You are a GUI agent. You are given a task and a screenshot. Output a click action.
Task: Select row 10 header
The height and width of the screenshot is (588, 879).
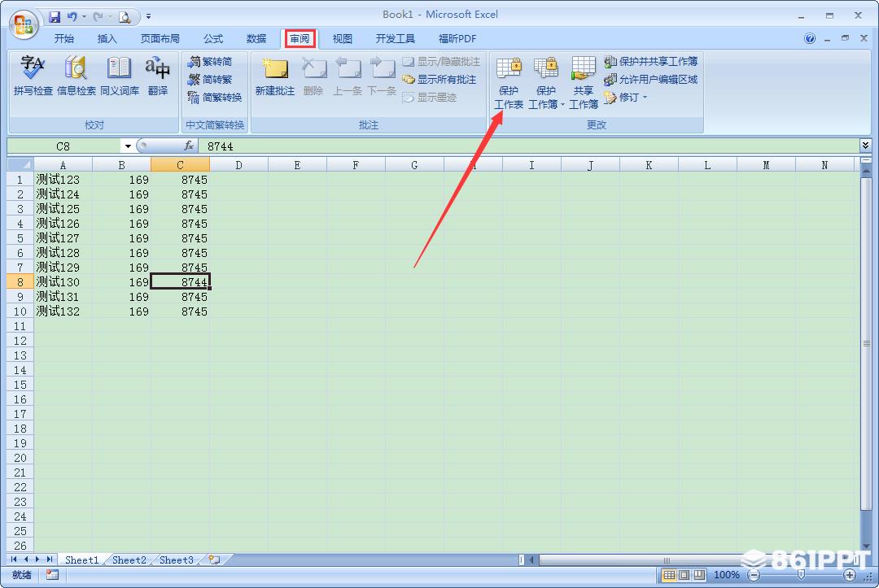20,311
